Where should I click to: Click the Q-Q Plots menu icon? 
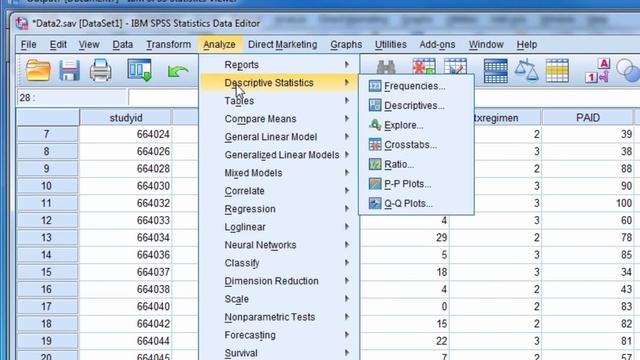(x=375, y=203)
